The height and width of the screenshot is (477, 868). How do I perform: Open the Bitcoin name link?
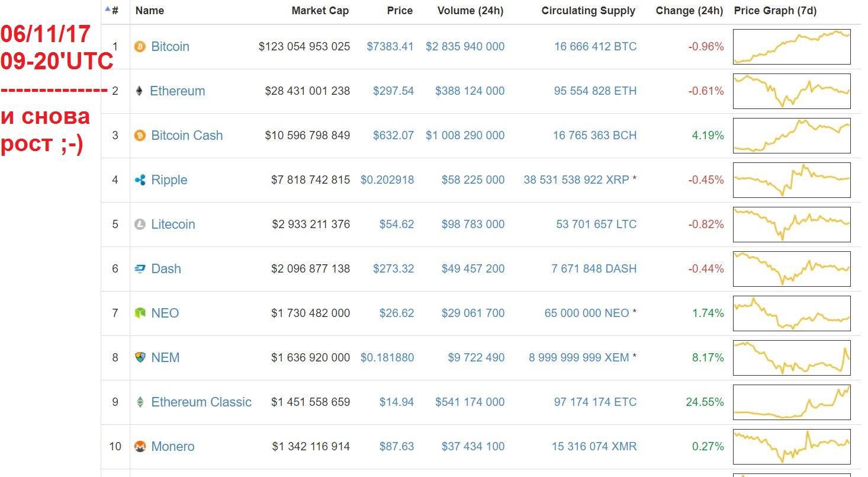pos(170,46)
